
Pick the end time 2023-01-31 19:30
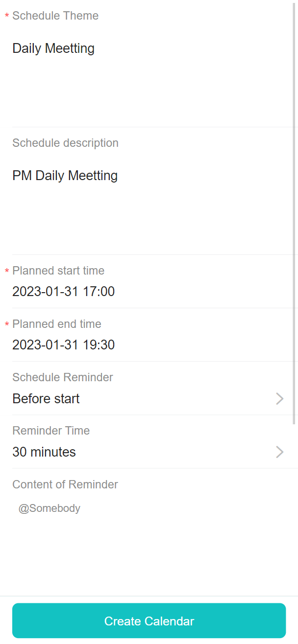coord(64,345)
